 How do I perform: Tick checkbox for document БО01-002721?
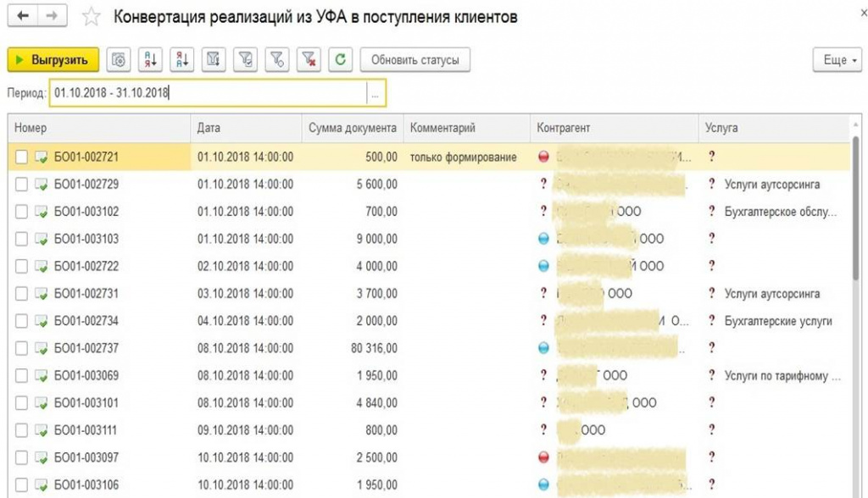point(22,157)
